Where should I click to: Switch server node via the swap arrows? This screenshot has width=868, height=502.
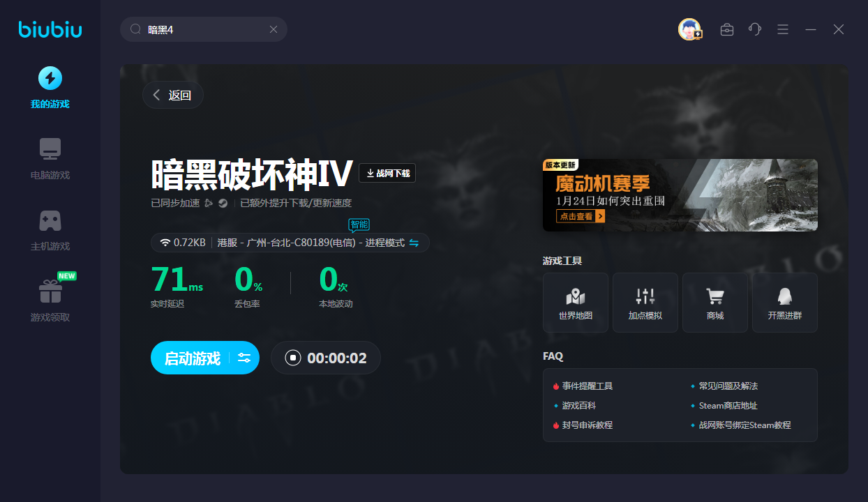pos(414,243)
